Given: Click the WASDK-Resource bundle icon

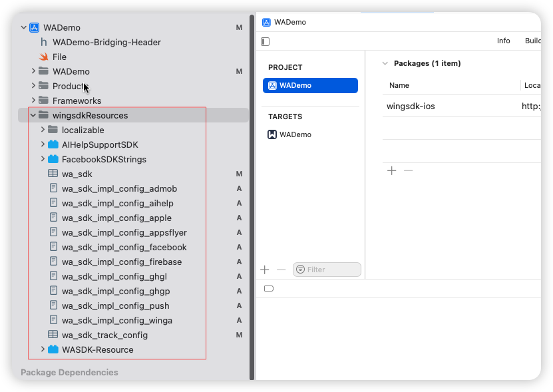Looking at the screenshot, I should pos(53,349).
